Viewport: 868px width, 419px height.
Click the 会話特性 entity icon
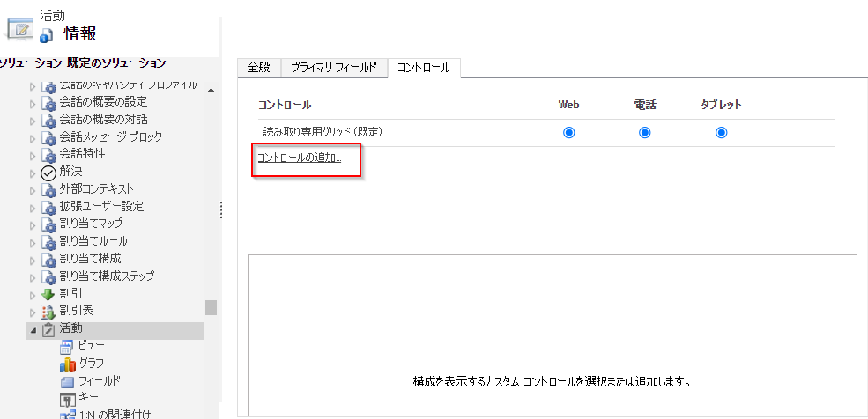49,155
